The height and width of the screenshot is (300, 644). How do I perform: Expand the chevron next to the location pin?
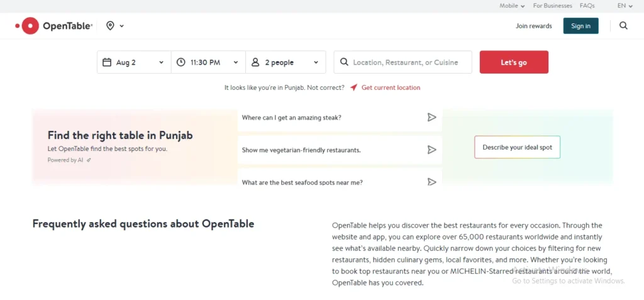[x=121, y=26]
